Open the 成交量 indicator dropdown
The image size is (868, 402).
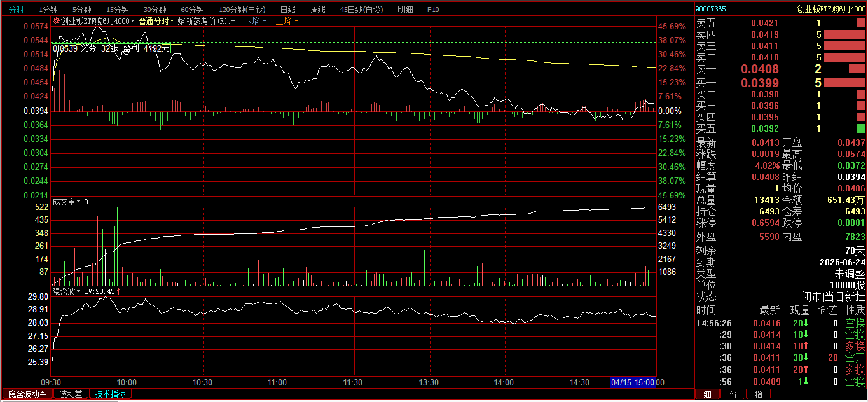coord(79,202)
